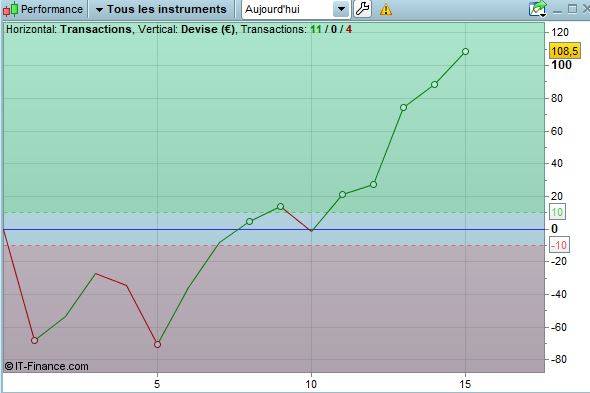590x393 pixels.
Task: Select the green data point at transaction 12
Action: point(373,184)
